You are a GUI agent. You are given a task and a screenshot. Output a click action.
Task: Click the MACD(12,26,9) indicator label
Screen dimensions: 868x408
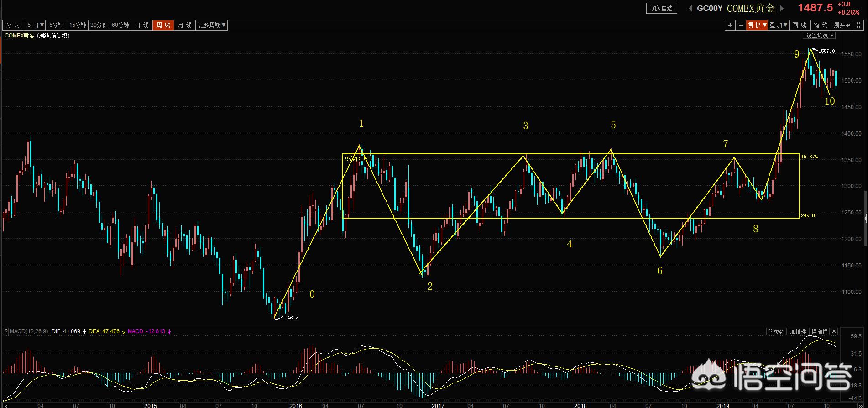pyautogui.click(x=29, y=331)
